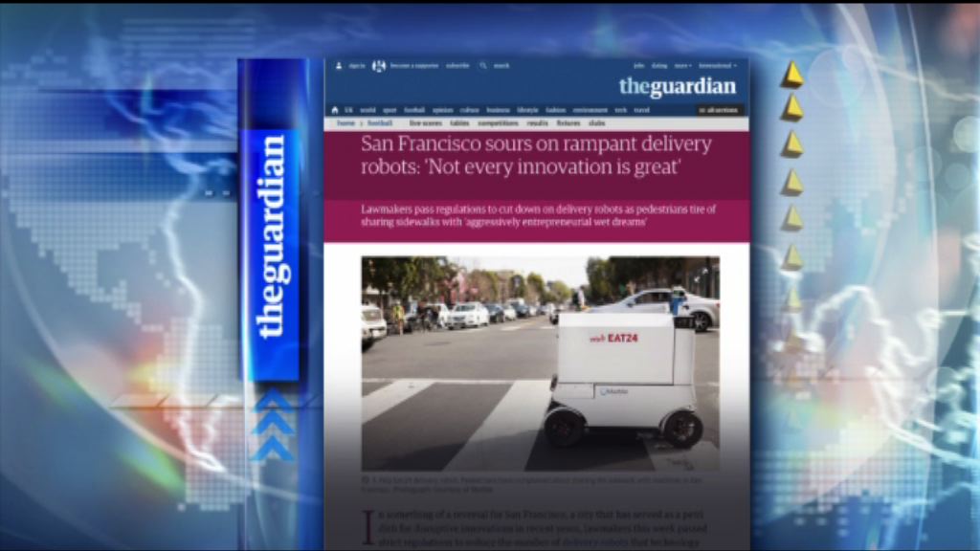Image resolution: width=980 pixels, height=551 pixels.
Task: Open the 'tech' section in navigation
Action: click(x=621, y=110)
